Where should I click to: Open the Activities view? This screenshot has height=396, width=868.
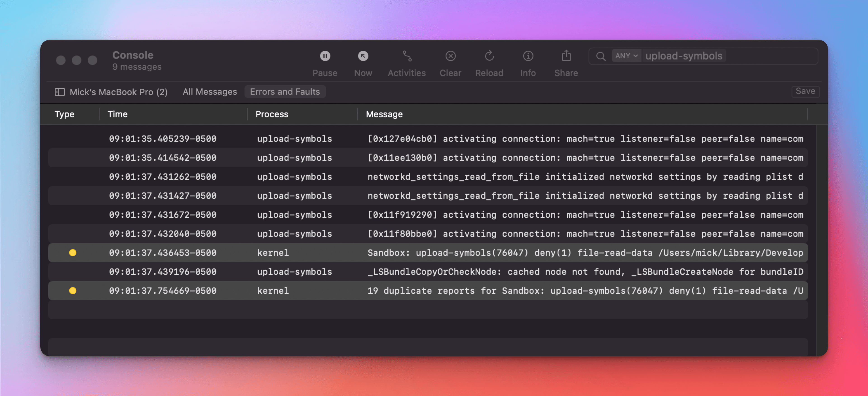pyautogui.click(x=406, y=56)
